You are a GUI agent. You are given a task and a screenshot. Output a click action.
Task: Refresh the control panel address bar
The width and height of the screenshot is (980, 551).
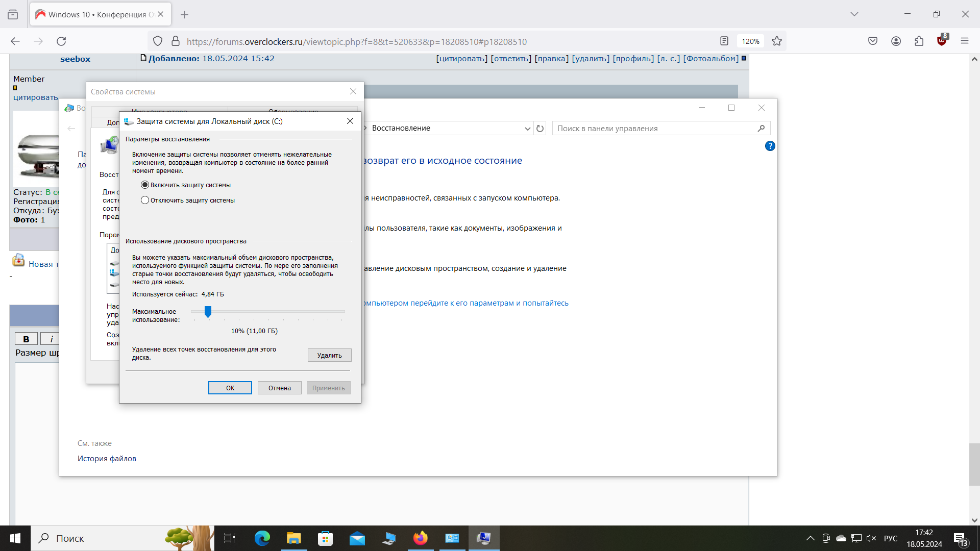(540, 129)
